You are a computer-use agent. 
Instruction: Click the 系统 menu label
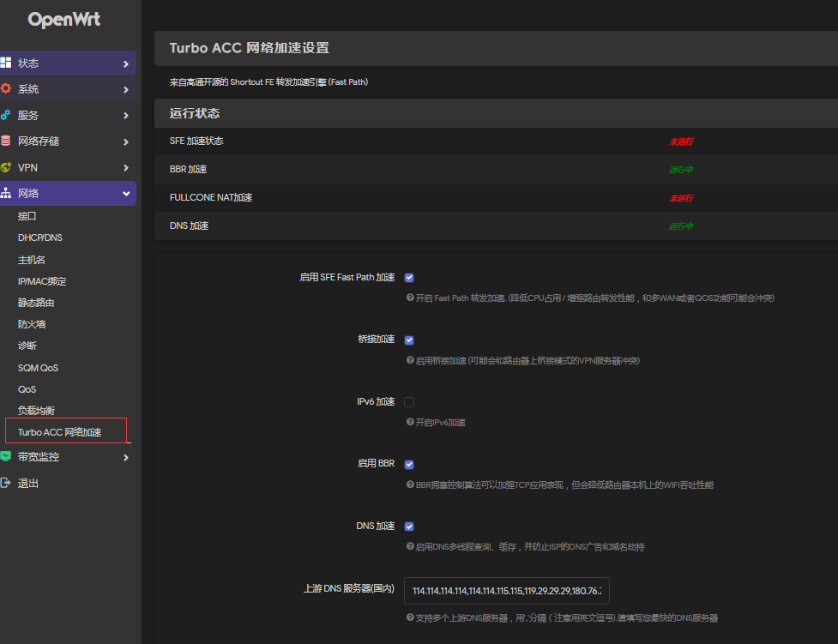(28, 89)
